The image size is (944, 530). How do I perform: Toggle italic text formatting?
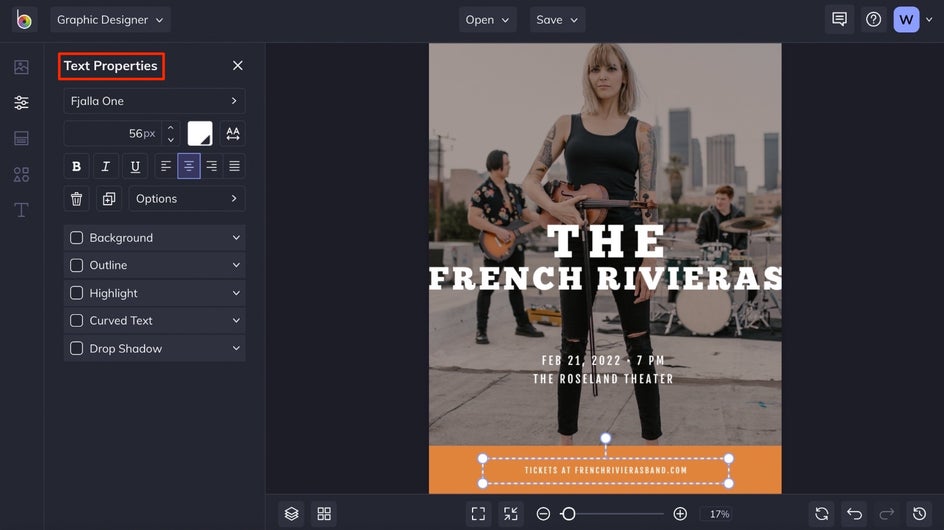[105, 166]
